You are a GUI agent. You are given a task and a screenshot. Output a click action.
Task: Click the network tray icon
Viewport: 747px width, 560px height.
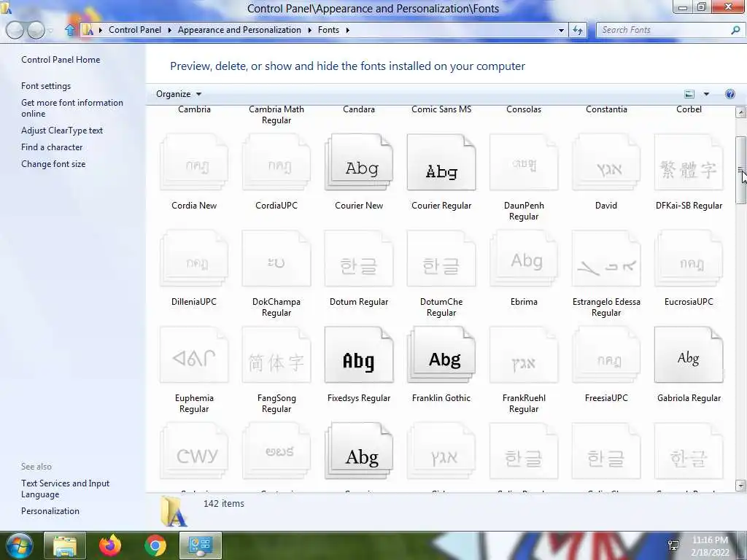(673, 545)
